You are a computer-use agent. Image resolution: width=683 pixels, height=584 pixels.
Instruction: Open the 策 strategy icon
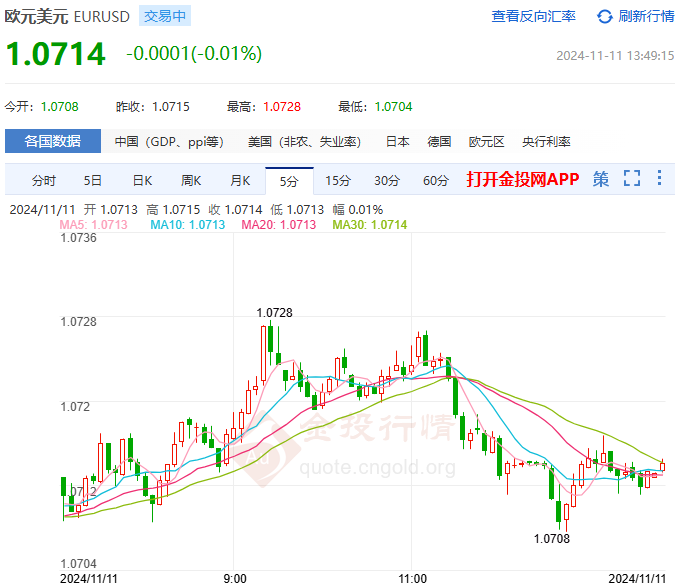click(600, 180)
